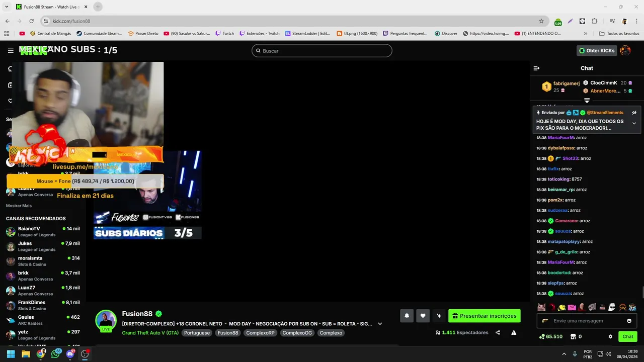This screenshot has width=644, height=362.
Task: Click the chat panel scrollbar
Action: click(x=642, y=292)
